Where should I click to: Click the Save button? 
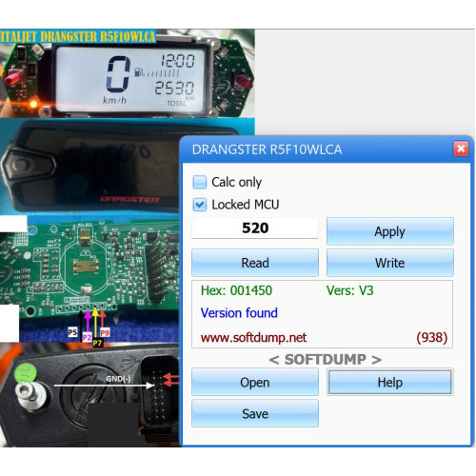[255, 413]
